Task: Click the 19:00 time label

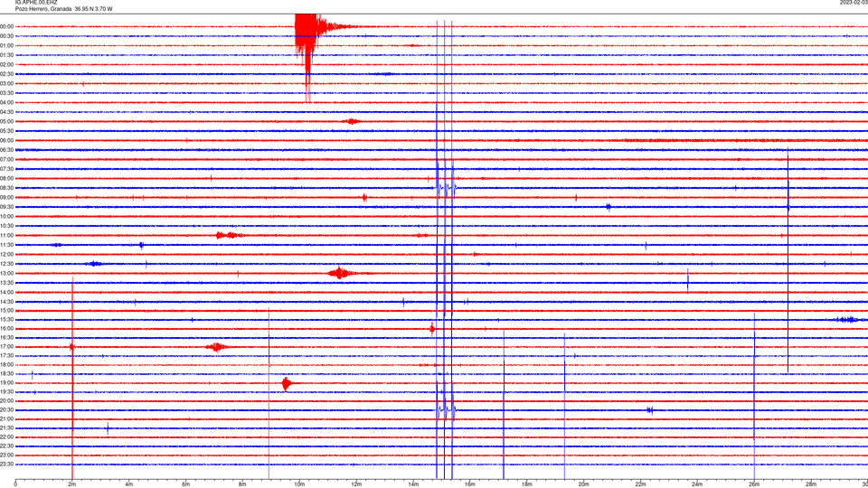Action: point(6,383)
